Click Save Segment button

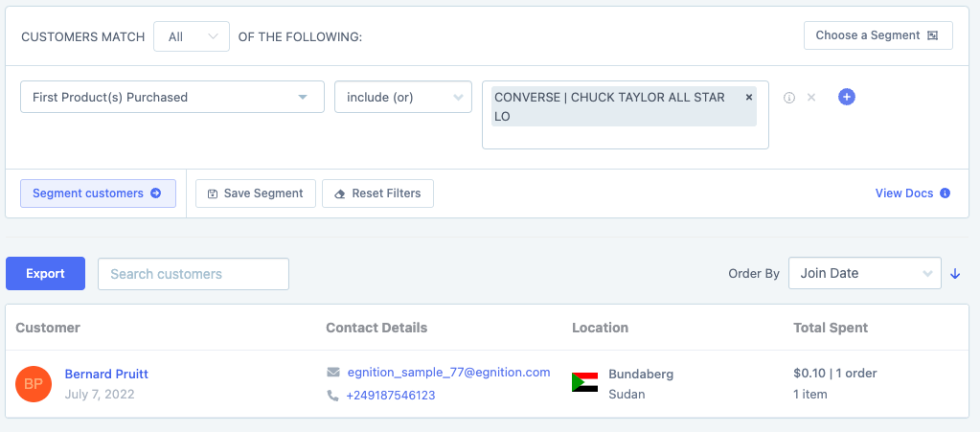pyautogui.click(x=255, y=193)
